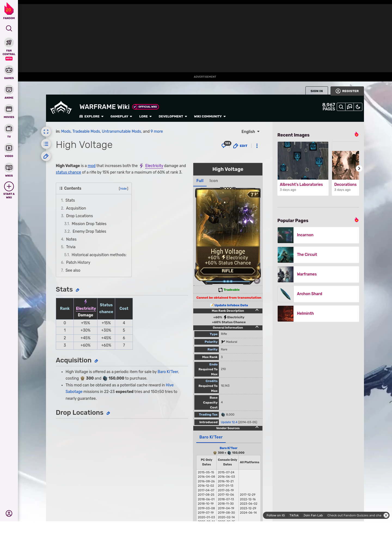Image resolution: width=392 pixels, height=545 pixels.
Task: Close the bottom Fandom notification bar
Action: [x=386, y=515]
